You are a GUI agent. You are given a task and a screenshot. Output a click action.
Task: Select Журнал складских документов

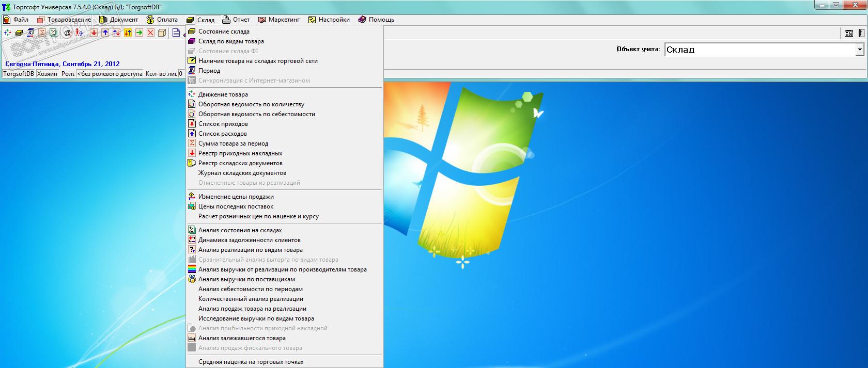(x=284, y=173)
